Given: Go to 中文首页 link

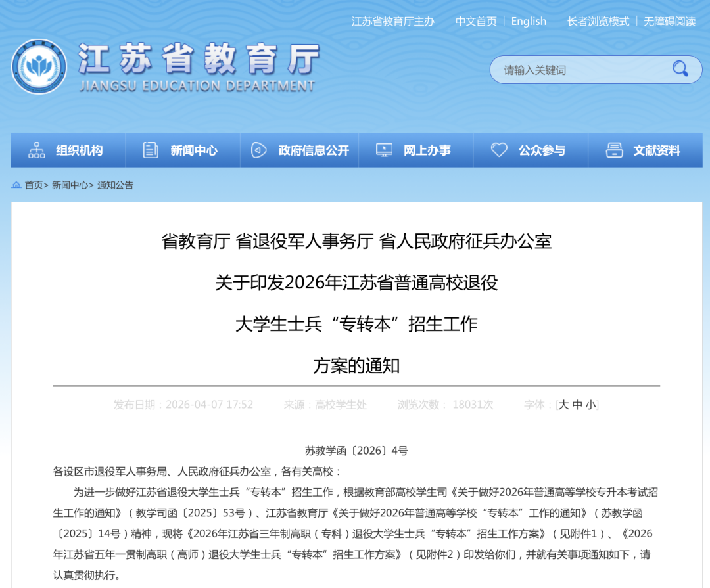Looking at the screenshot, I should point(476,22).
